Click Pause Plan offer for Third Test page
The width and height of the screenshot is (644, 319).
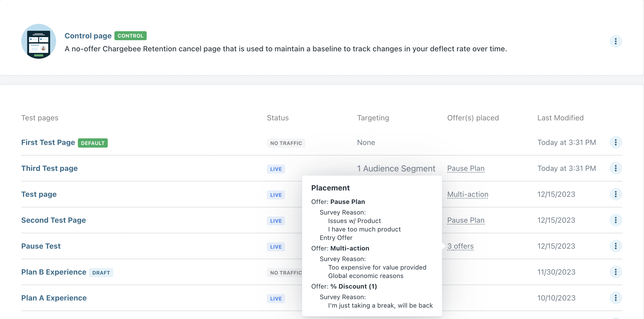tap(466, 168)
